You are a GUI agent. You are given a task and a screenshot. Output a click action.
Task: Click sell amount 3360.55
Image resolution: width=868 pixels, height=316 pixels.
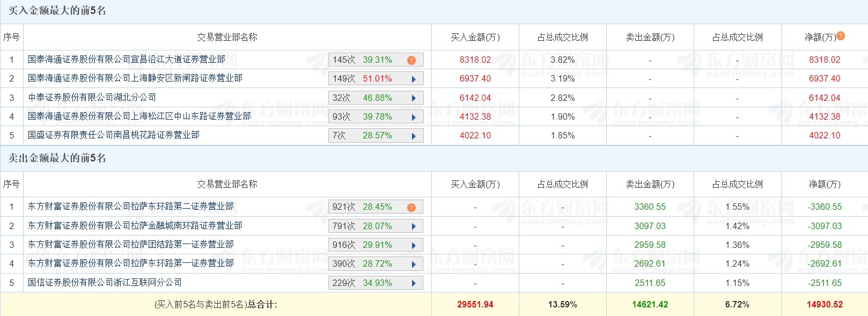(650, 207)
